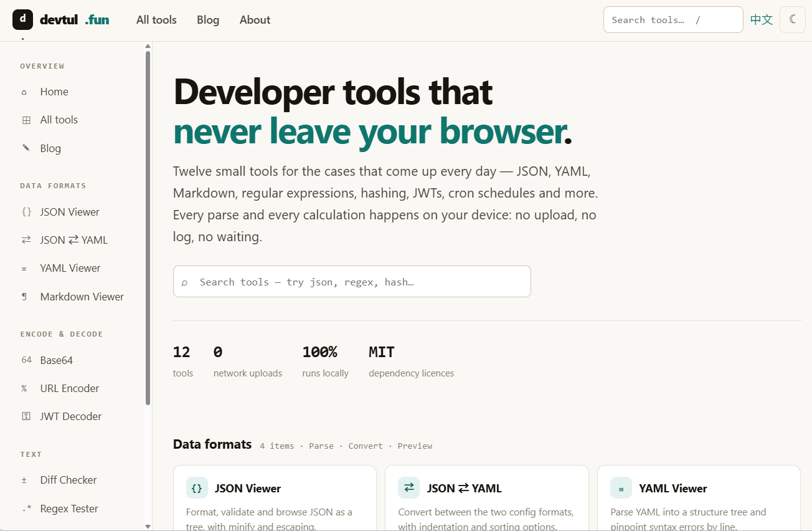
Task: Click the JSON ⇄ YAML card icon
Action: click(409, 488)
